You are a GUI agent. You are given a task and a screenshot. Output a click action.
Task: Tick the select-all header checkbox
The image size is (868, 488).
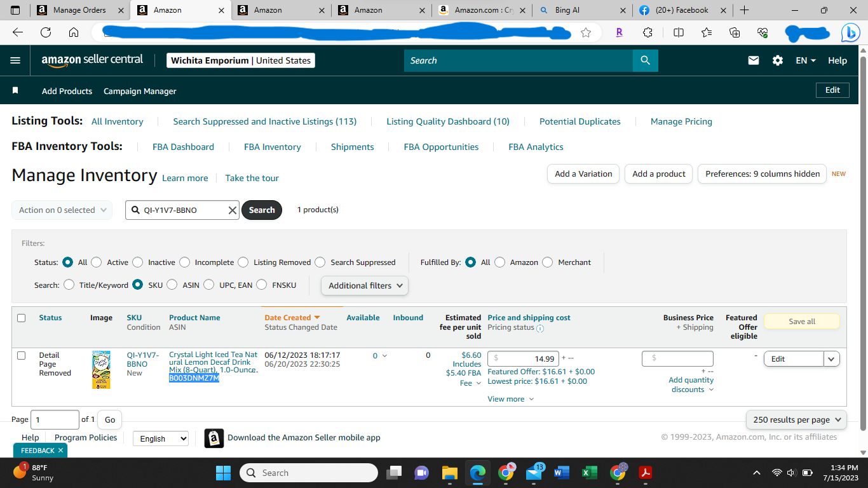(21, 318)
